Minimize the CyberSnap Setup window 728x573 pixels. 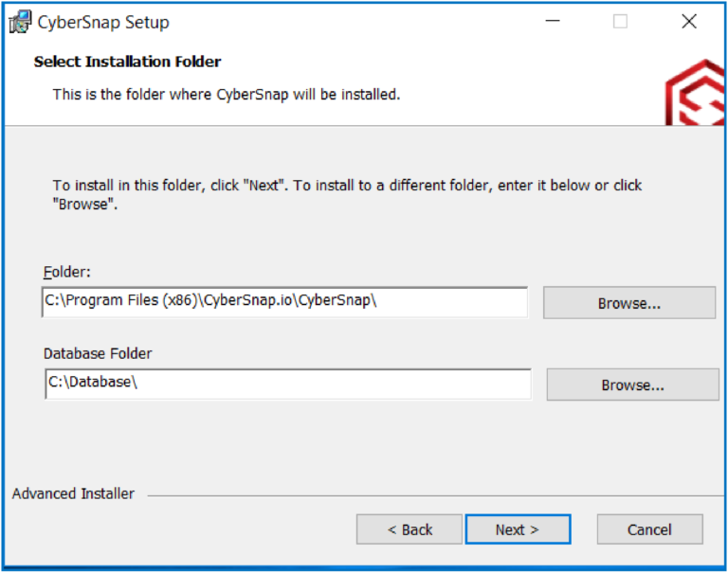click(553, 22)
